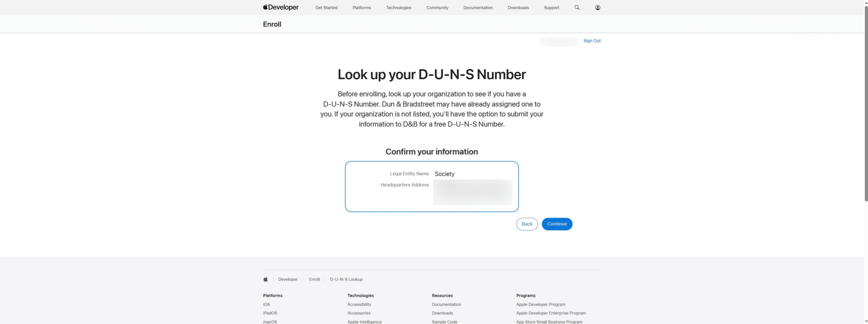Open Technologies in top navigation
This screenshot has height=324, width=868.
click(x=399, y=7)
